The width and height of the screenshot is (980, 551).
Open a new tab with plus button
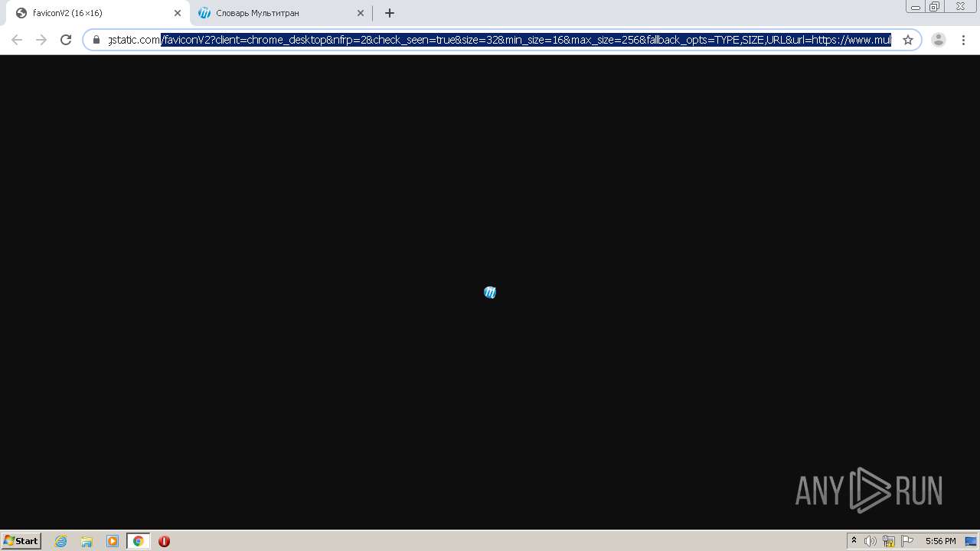click(x=390, y=13)
